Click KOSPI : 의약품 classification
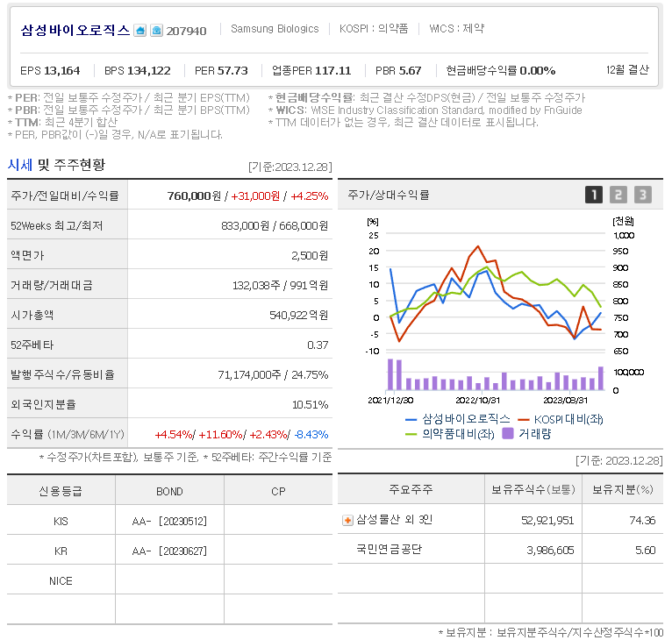The image size is (672, 640). pyautogui.click(x=374, y=29)
